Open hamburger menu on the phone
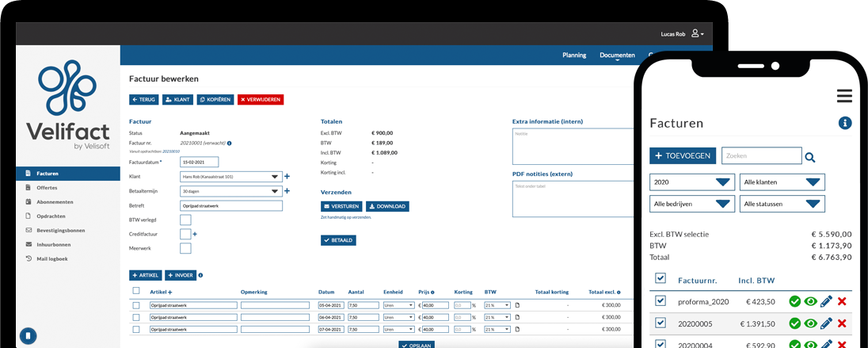Image resolution: width=868 pixels, height=348 pixels. 844,96
